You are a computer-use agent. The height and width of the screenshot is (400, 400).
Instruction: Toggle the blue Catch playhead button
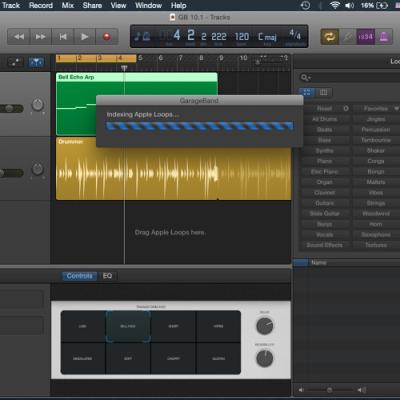pos(36,62)
